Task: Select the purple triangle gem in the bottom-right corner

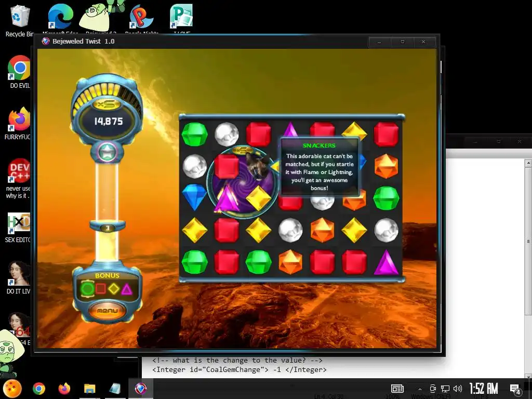Action: [386, 262]
